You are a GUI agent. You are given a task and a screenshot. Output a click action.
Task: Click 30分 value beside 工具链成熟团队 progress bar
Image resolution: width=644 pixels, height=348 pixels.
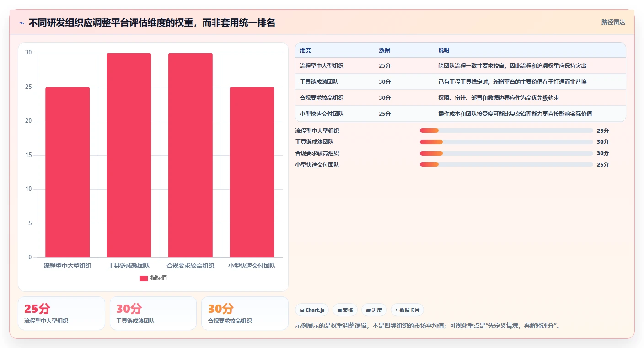coord(603,142)
